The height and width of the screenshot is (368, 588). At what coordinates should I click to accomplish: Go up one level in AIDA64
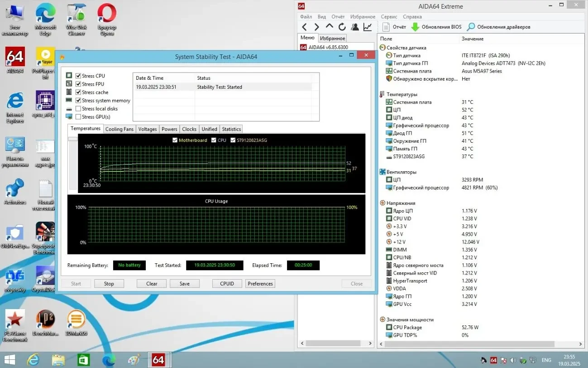330,27
